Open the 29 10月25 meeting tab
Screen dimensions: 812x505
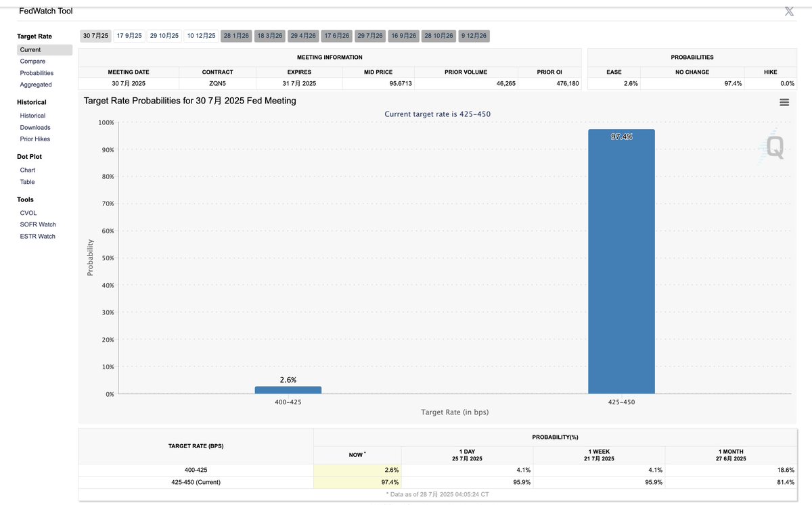(x=164, y=36)
